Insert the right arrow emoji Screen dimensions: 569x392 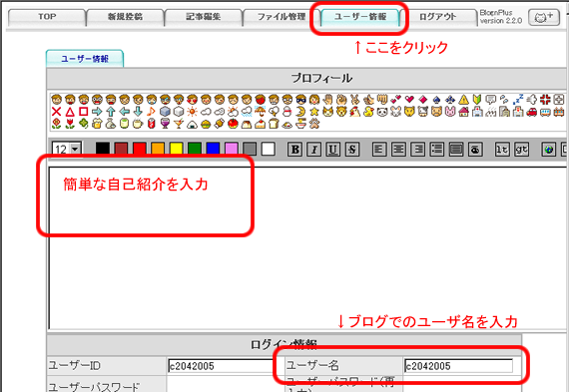(x=97, y=112)
